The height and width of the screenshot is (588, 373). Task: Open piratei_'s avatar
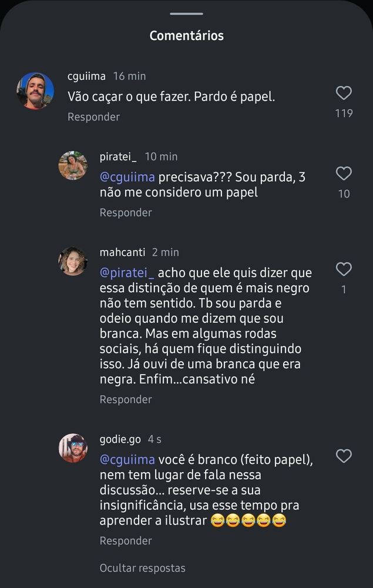(x=73, y=165)
